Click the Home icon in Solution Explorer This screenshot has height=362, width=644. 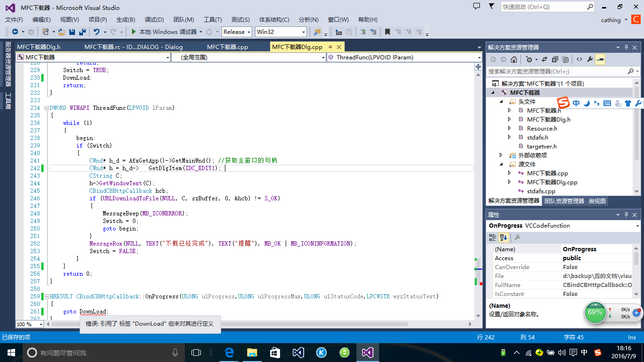click(x=514, y=59)
